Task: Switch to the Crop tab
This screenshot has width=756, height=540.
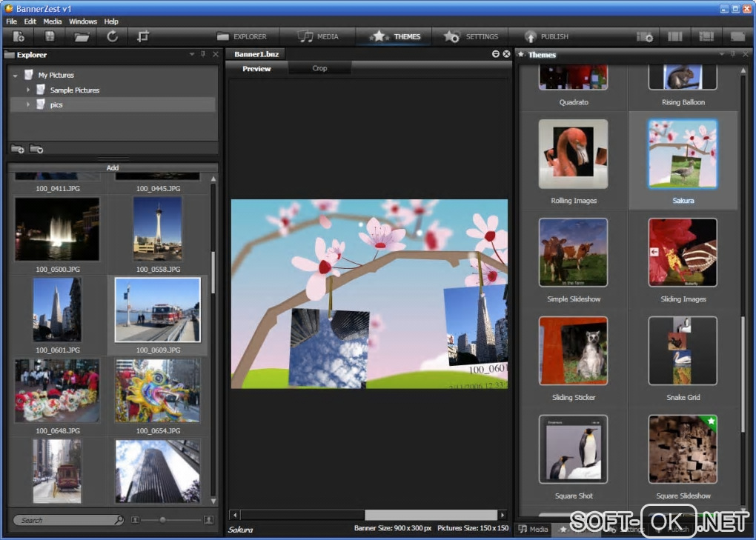Action: (x=319, y=68)
